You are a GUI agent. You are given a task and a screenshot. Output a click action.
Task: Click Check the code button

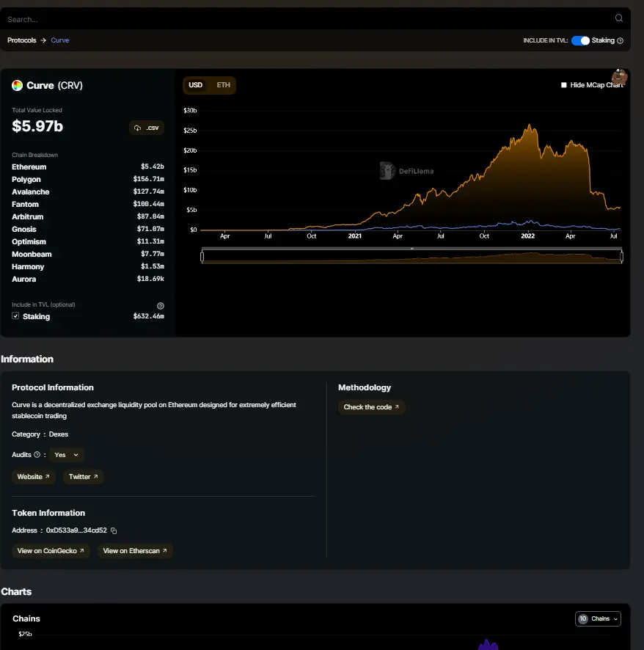[371, 407]
